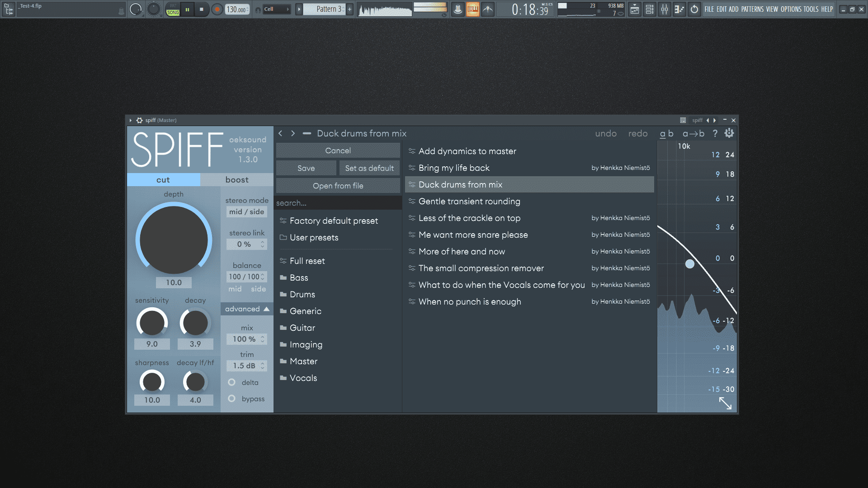The image size is (868, 488).
Task: Open the EDIT menu
Action: (722, 9)
